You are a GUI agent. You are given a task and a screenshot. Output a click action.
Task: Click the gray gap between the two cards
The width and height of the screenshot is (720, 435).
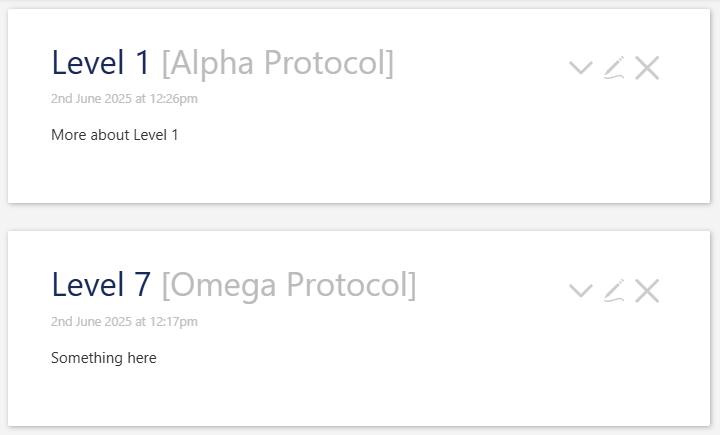359,217
